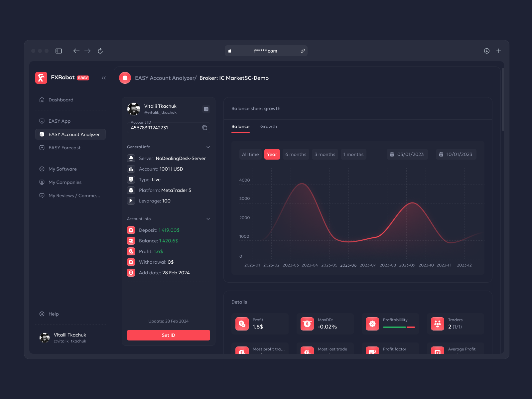The image size is (532, 399).
Task: Switch to the Growth tab
Action: (x=269, y=126)
